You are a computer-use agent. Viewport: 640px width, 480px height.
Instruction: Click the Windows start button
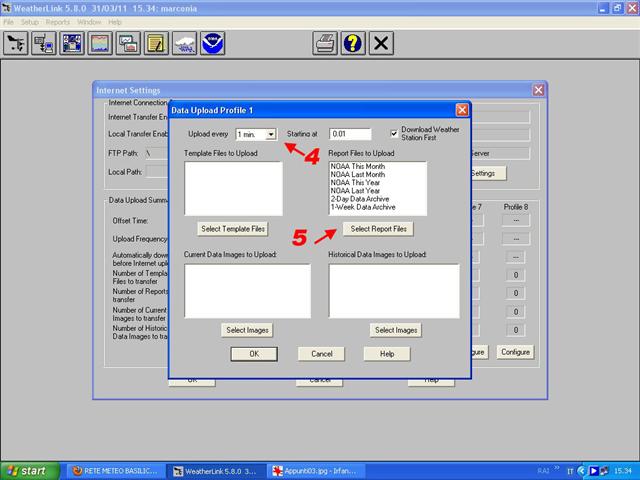coord(29,471)
